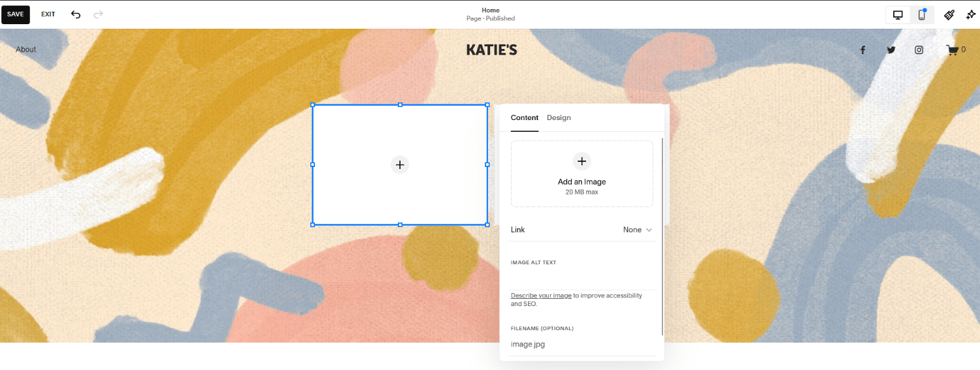The image size is (980, 370).
Task: Click plus icon above Add an Image
Action: coord(581,161)
